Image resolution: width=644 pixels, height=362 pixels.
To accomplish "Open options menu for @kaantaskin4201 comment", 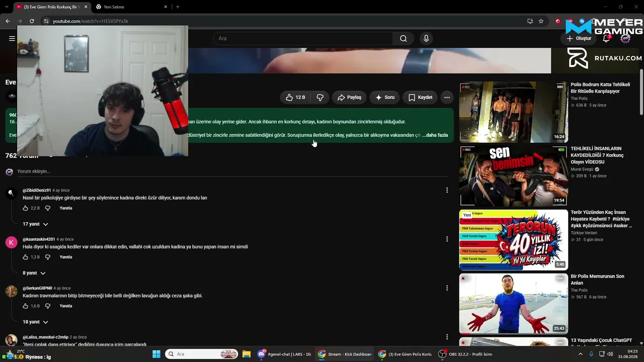I will [x=447, y=239].
